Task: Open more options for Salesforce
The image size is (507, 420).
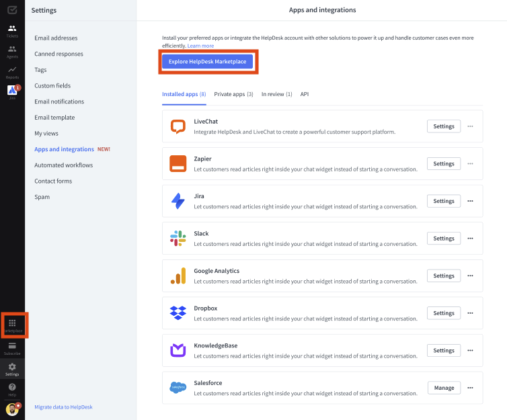Action: (x=470, y=387)
